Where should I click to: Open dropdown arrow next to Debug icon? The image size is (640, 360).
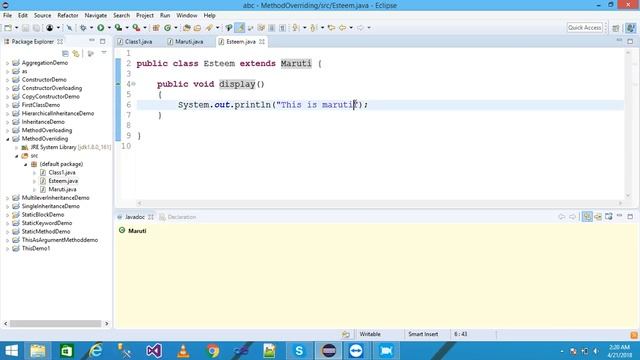pyautogui.click(x=91, y=28)
